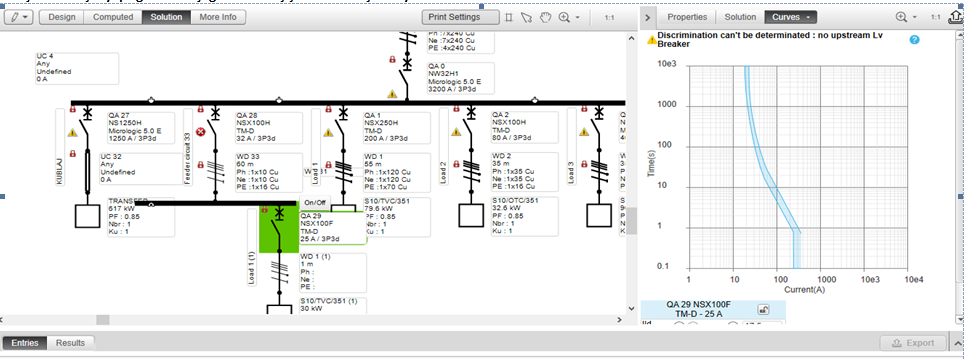Click discrimination warning triangle icon
This screenshot has width=965, height=360.
651,40
